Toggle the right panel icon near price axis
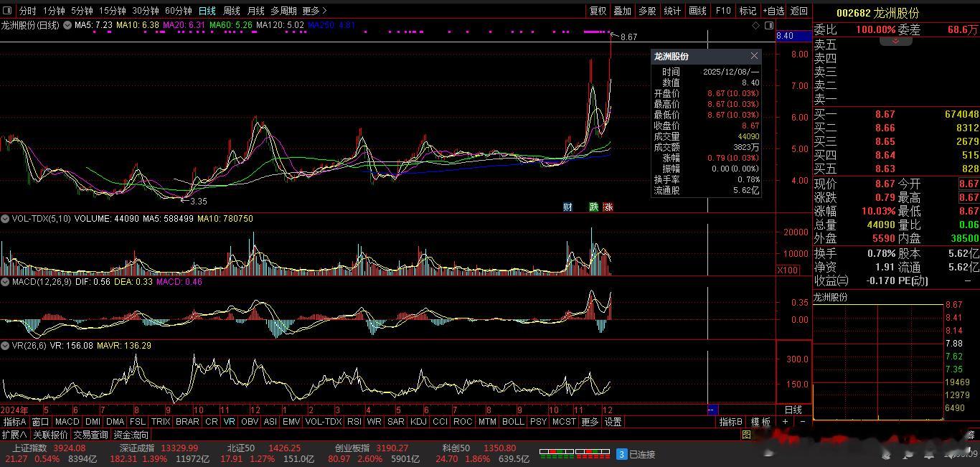 click(x=768, y=25)
